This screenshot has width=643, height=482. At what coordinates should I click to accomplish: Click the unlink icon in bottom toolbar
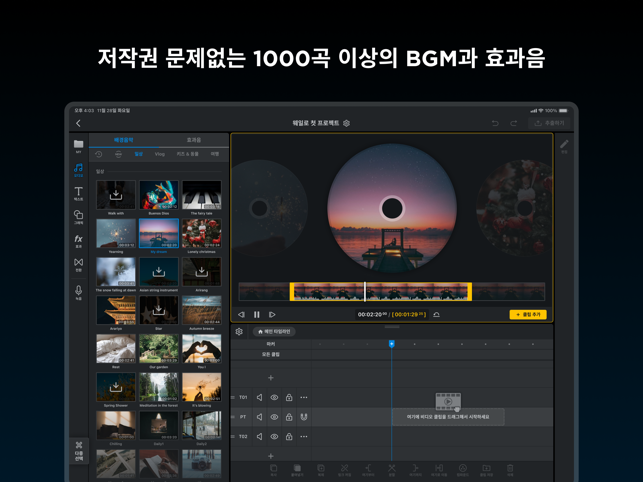pyautogui.click(x=344, y=470)
